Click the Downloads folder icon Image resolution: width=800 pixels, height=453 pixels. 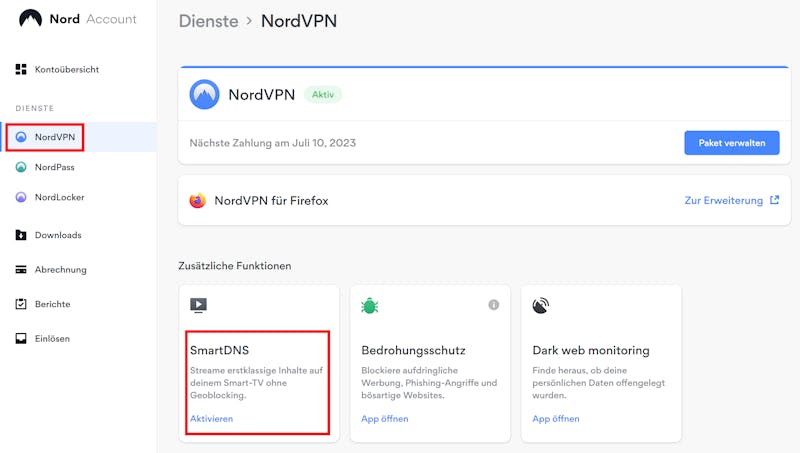tap(21, 235)
